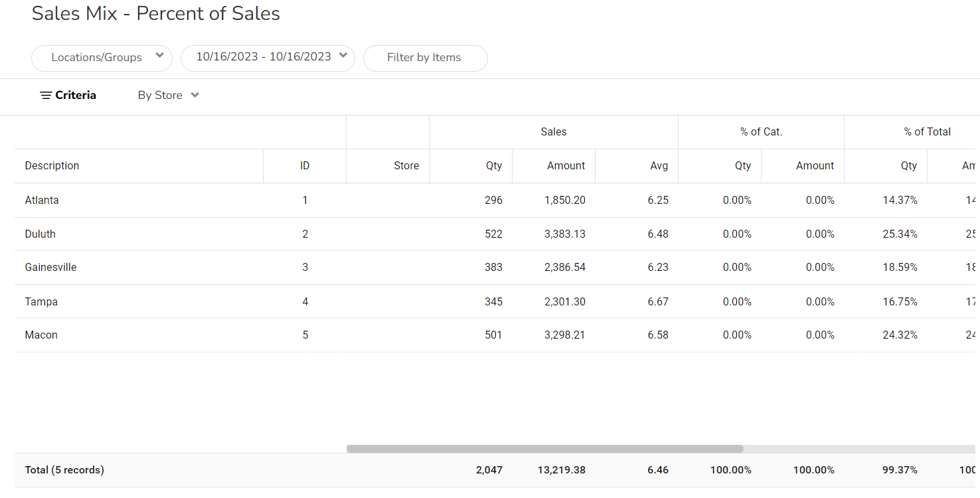Click the Gainesville description cell
Screen dimensions: 980x498
[51, 268]
